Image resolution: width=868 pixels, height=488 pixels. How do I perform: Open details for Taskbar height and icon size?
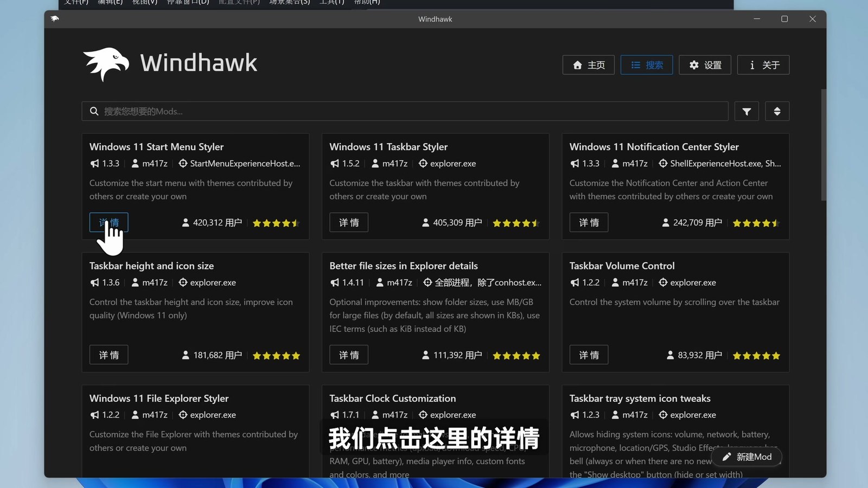point(109,355)
